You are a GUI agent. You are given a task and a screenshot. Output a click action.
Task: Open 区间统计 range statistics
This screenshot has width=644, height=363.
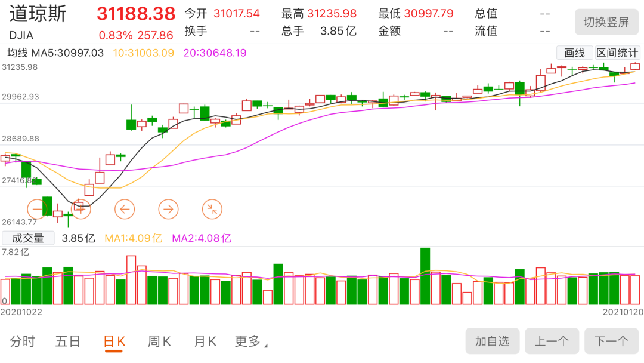pos(617,53)
